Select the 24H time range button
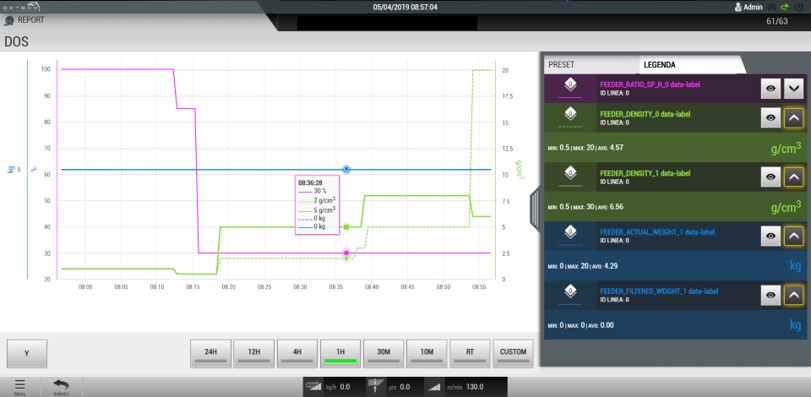Viewport: 811px width, 397px height. 211,353
